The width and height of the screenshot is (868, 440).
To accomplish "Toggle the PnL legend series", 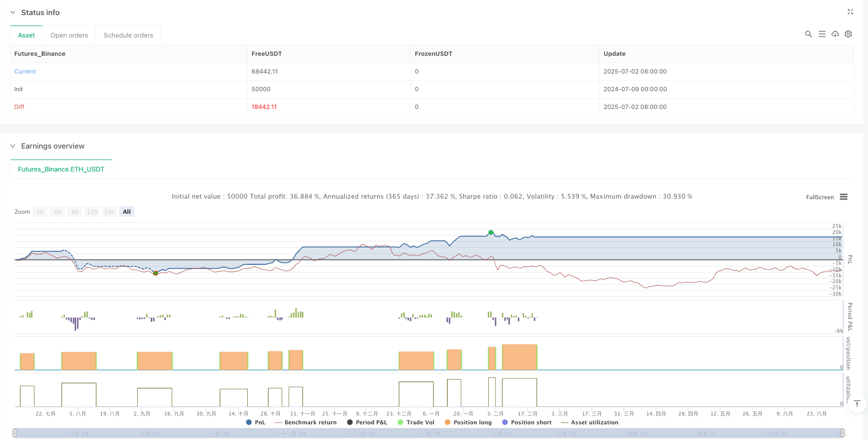I will coord(256,422).
